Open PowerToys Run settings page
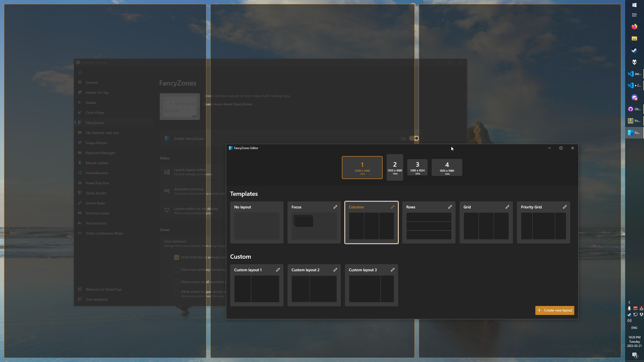644x362 pixels. 114,183
